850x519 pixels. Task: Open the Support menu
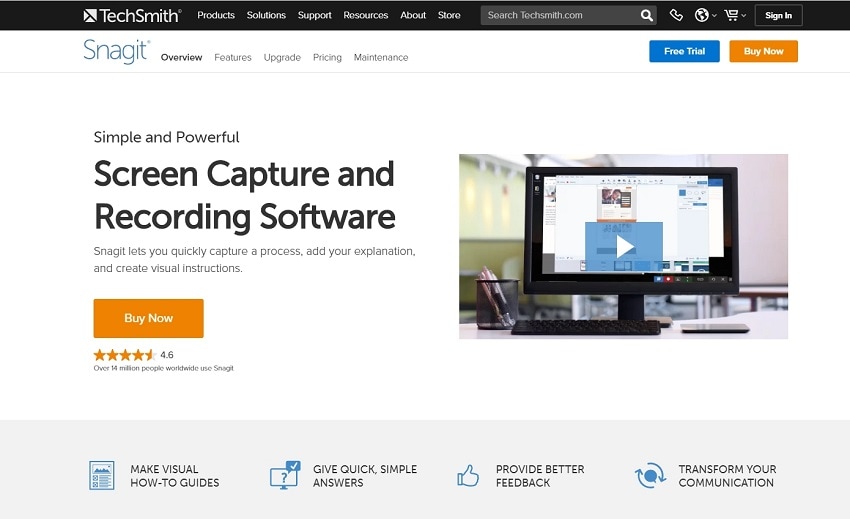point(314,15)
